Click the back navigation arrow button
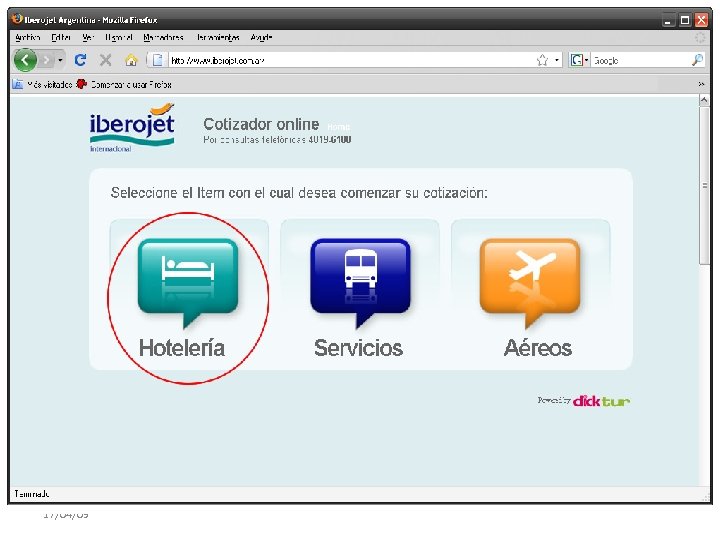This screenshot has height=540, width=720. click(25, 60)
